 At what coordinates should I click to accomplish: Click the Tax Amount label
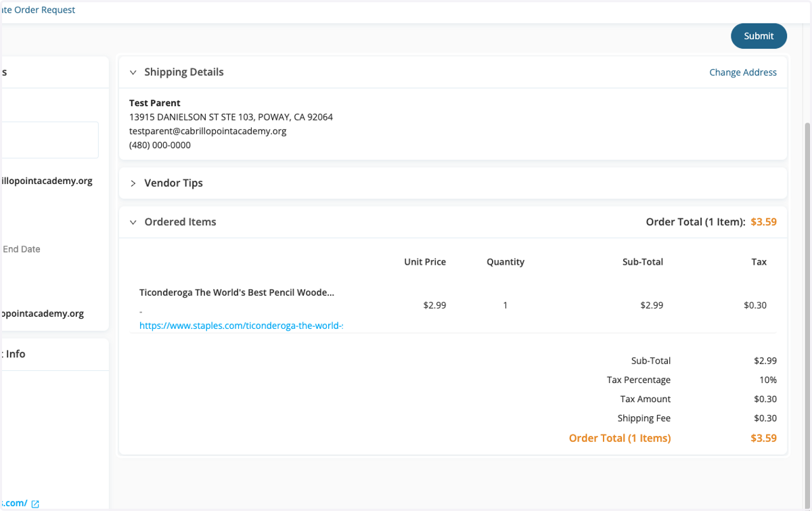pyautogui.click(x=646, y=399)
